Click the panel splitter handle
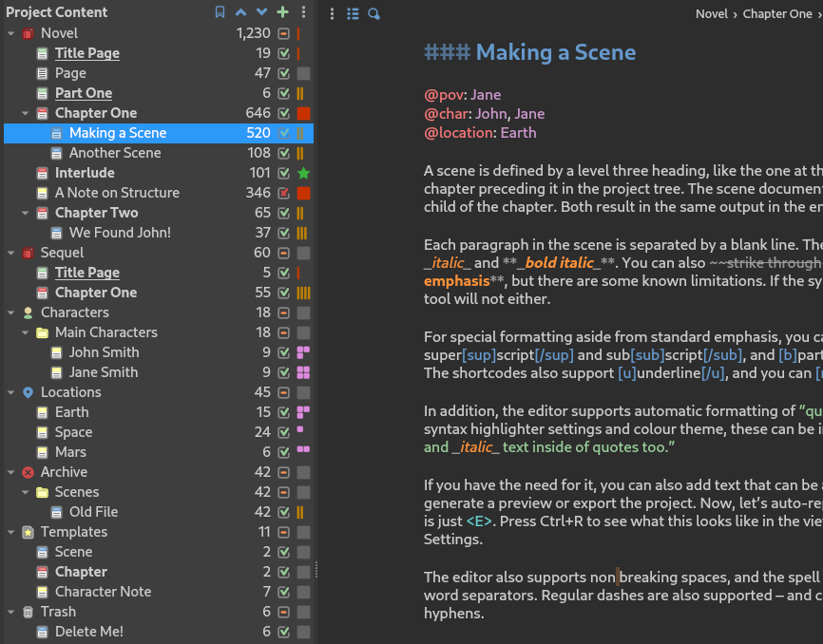The width and height of the screenshot is (823, 644). (316, 569)
